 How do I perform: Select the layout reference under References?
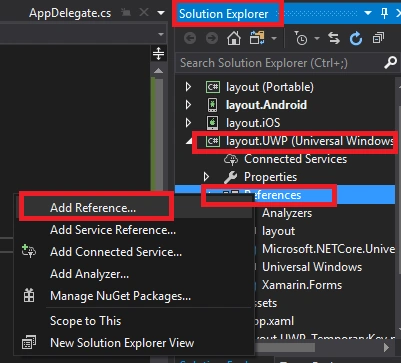coord(278,231)
